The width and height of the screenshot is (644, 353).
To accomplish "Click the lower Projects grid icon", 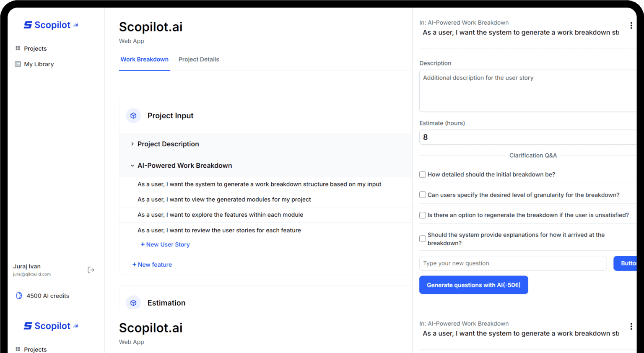I will click(x=18, y=349).
